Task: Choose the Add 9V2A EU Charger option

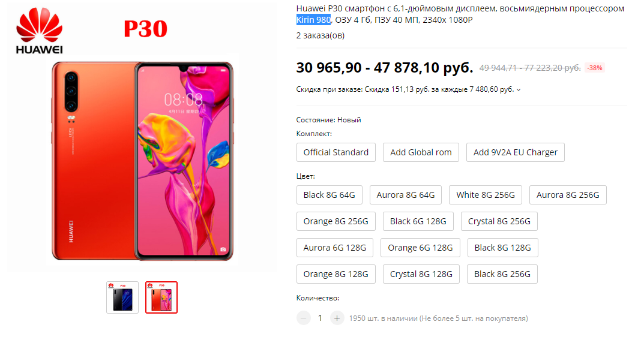Action: (516, 152)
